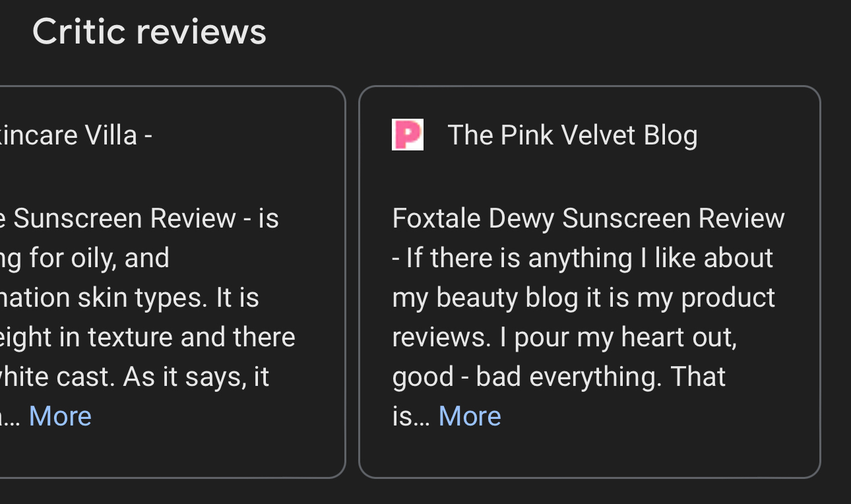Select the Foxtale Dewy Sunscreen Review headline text
The height and width of the screenshot is (504, 851).
tap(588, 218)
